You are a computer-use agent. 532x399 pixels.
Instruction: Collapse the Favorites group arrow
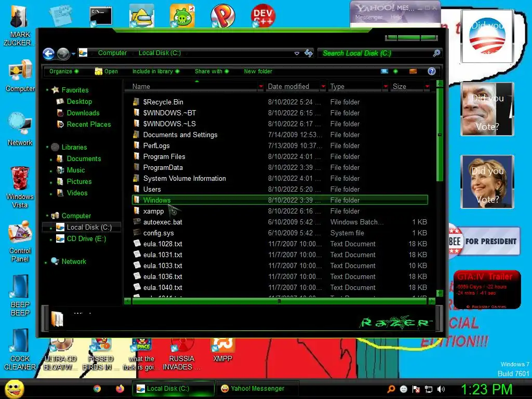[47, 90]
